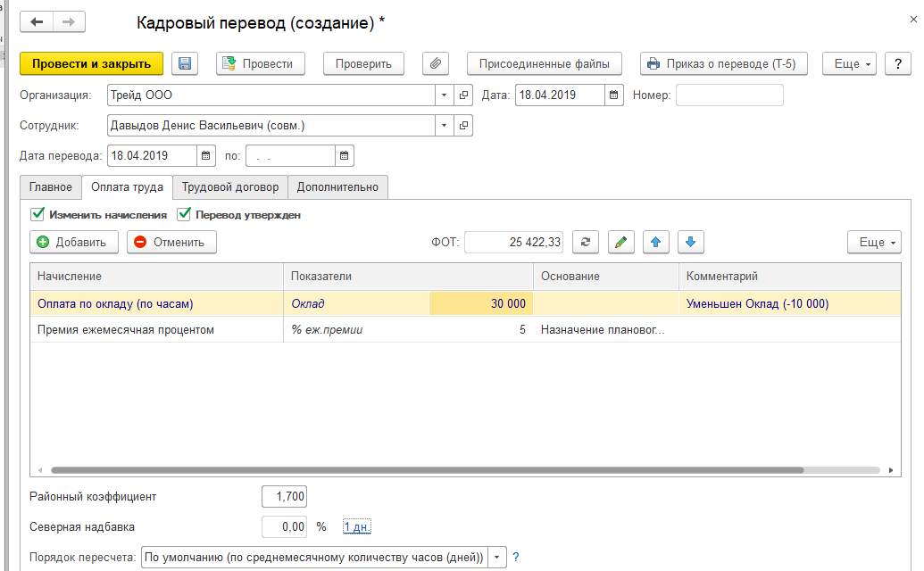Screen dimensions: 924x571
Task: Navigate back with the left arrow
Action: click(38, 21)
